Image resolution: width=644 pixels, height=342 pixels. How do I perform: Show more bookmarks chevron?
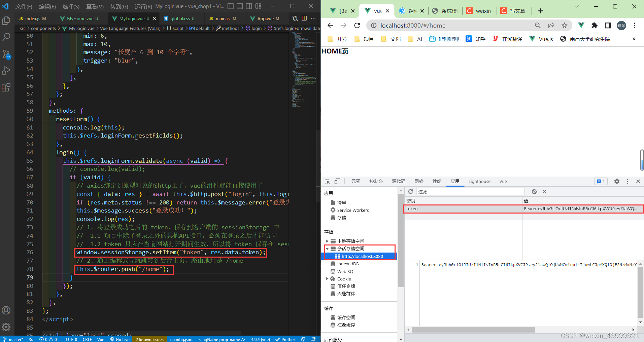(x=634, y=39)
